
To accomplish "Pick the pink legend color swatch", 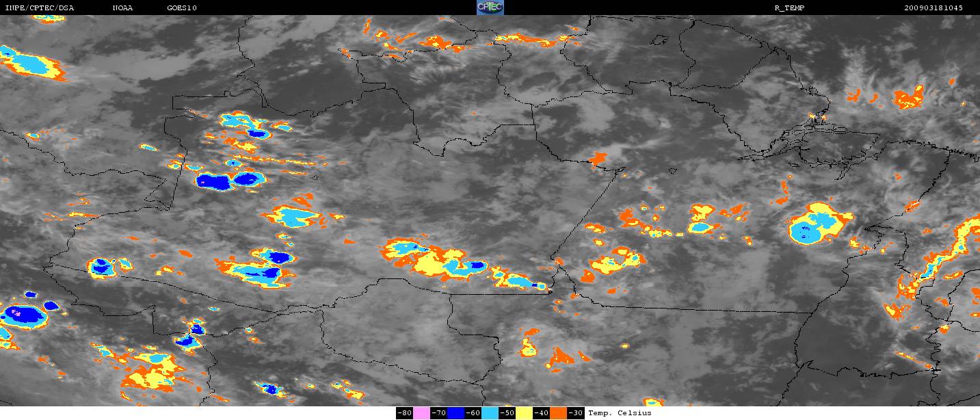I will 421,413.
